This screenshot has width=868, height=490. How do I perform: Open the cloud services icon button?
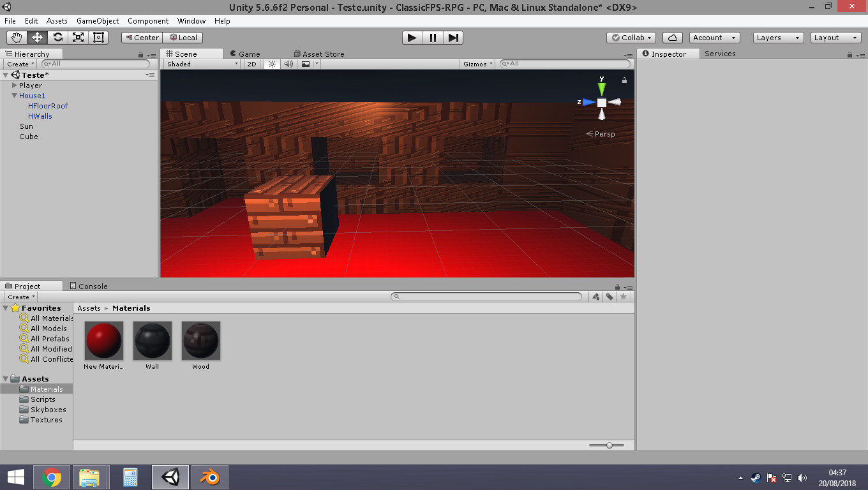tap(673, 38)
